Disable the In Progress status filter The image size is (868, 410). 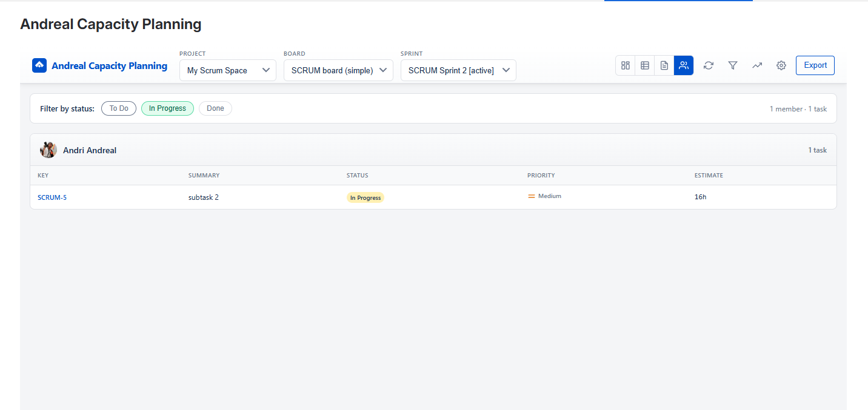(x=167, y=108)
